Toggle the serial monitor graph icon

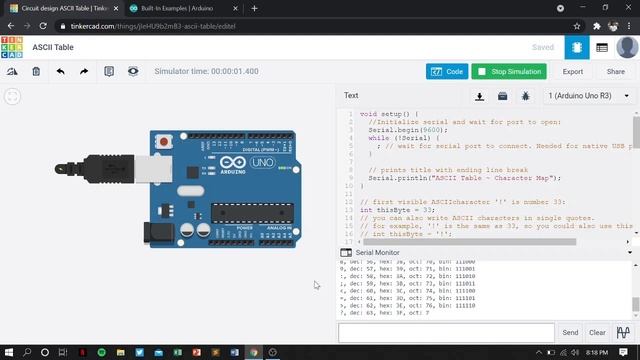click(x=623, y=333)
